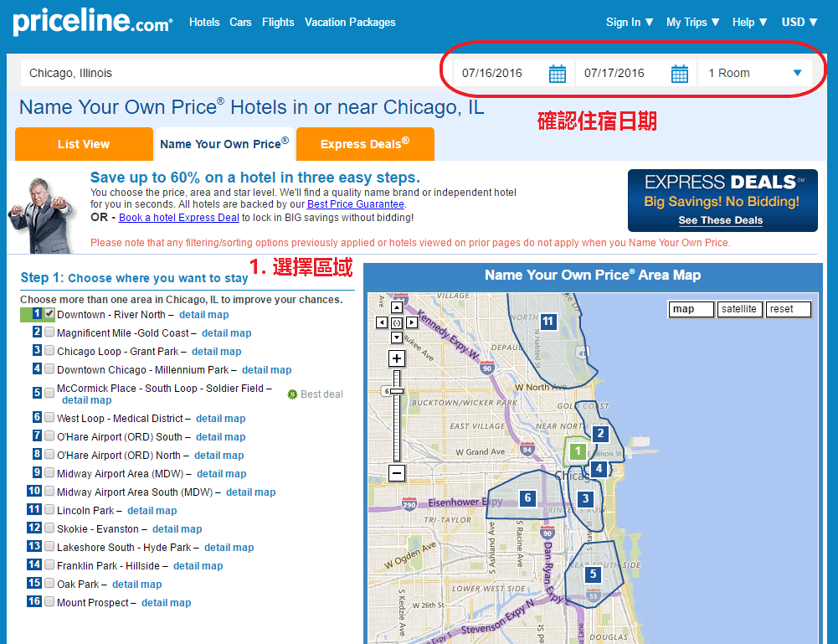Click area marker 5 on the map
This screenshot has width=838, height=644.
(x=593, y=574)
